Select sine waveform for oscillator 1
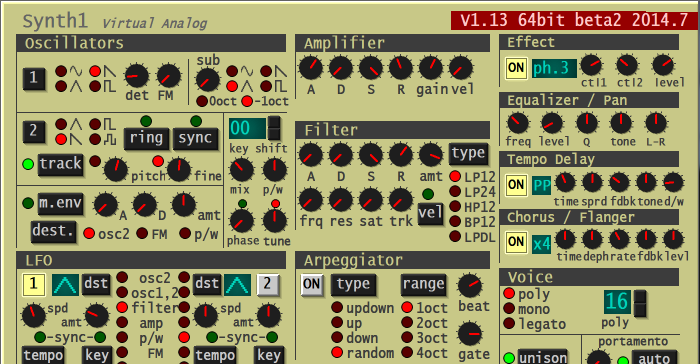The width and height of the screenshot is (700, 364). click(x=61, y=71)
